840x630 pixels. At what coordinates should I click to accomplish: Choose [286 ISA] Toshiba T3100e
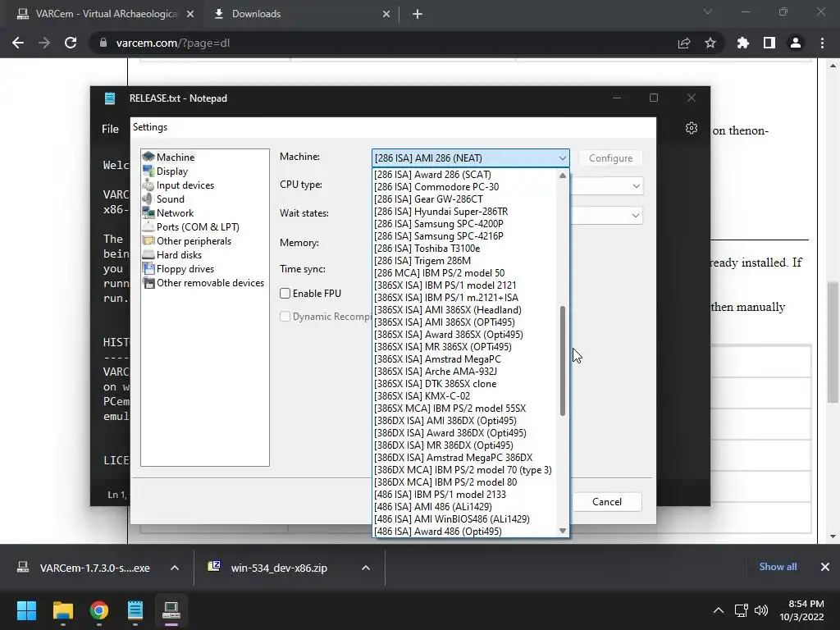[465, 249]
